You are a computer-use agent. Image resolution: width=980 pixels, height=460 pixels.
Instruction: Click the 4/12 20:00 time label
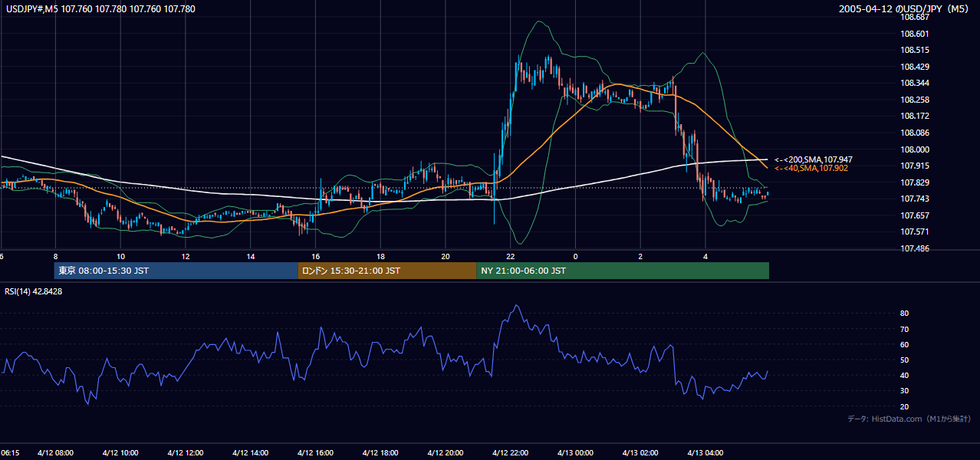click(446, 453)
